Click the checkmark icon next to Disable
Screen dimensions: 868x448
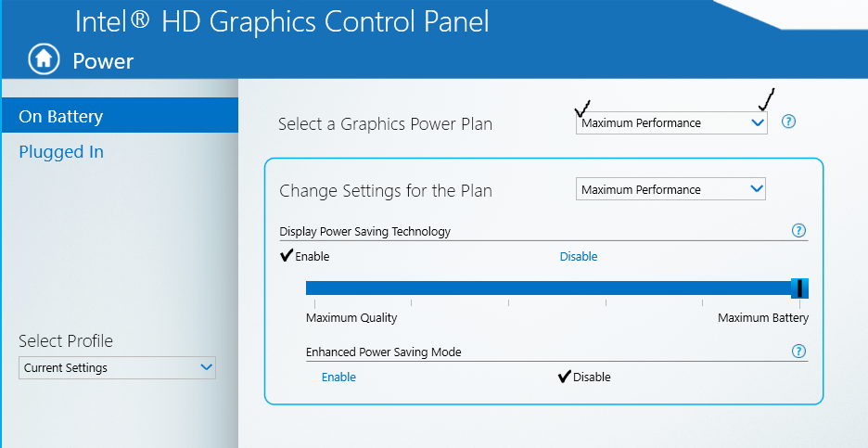click(x=564, y=377)
